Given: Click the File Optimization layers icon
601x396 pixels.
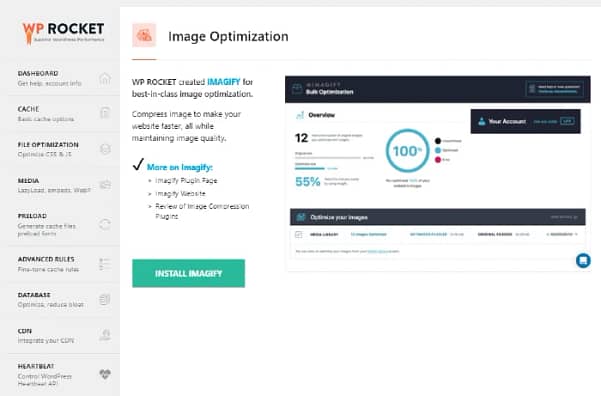Looking at the screenshot, I should pos(105,149).
